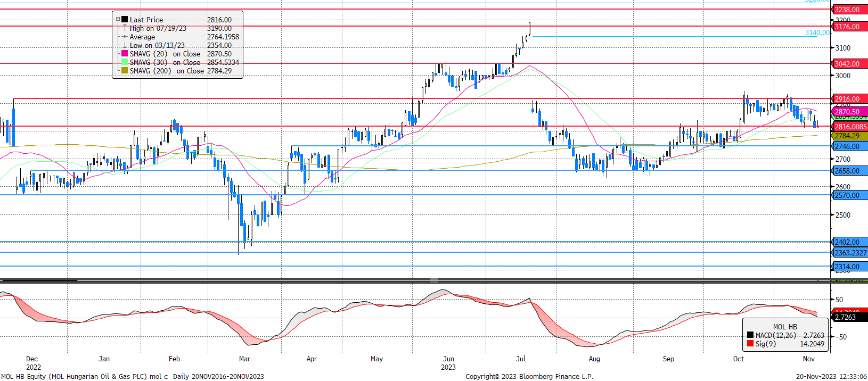Click the 'Oct' time axis label
Screen dimensions: 868x381
click(739, 359)
